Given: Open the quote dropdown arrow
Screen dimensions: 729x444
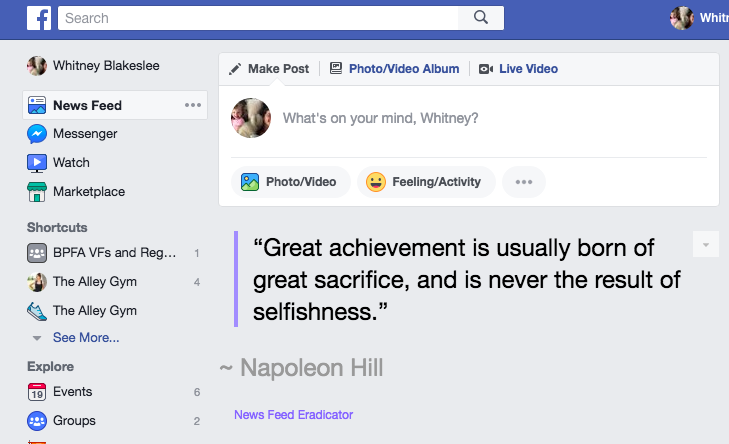Looking at the screenshot, I should pos(706,245).
